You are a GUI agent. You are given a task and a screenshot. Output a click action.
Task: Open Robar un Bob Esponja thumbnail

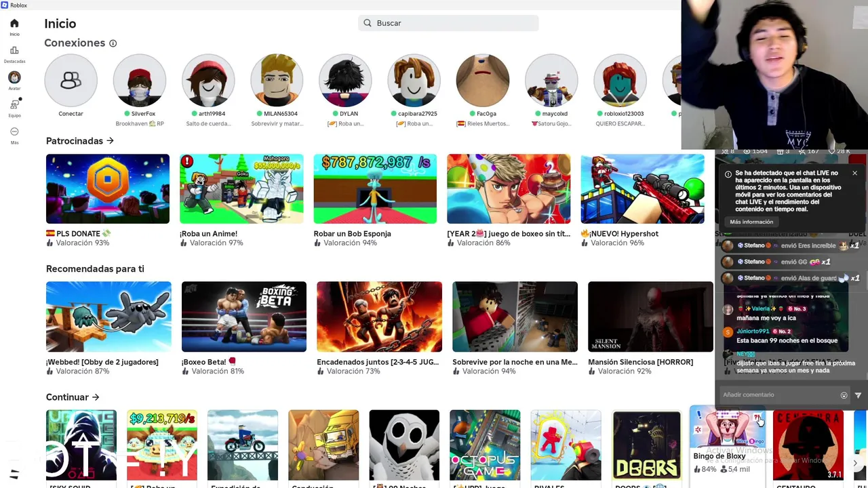pyautogui.click(x=375, y=189)
